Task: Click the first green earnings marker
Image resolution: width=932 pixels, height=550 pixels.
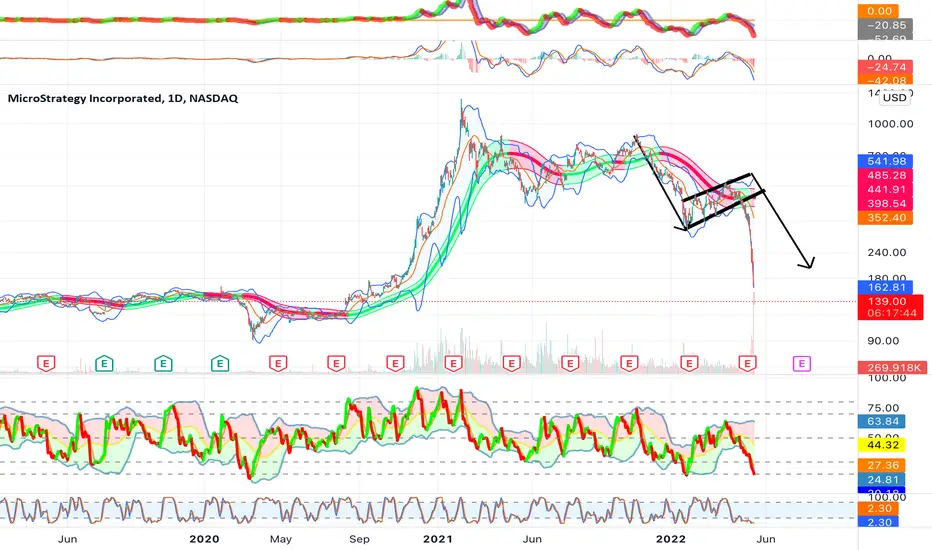Action: (x=104, y=363)
